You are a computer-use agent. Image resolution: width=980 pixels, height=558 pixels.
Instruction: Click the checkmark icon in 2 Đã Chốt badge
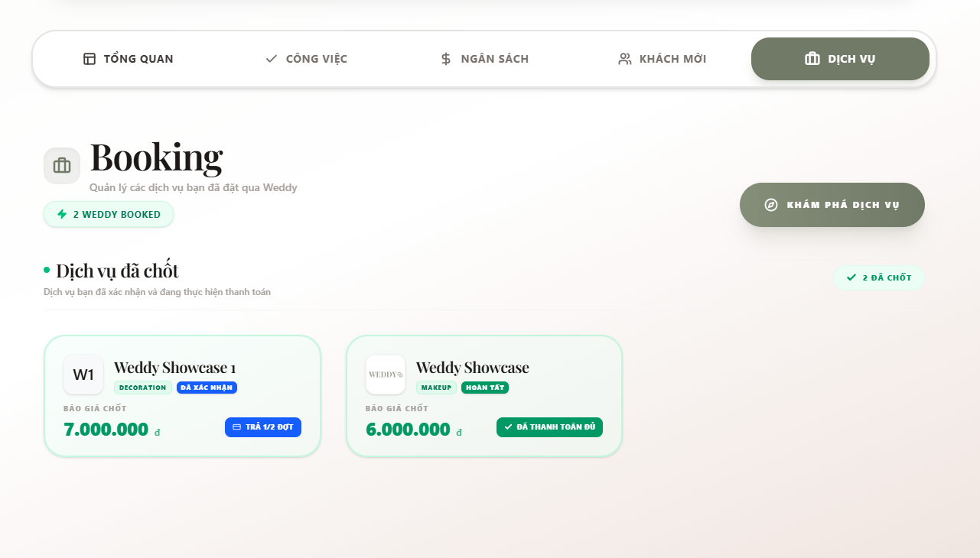click(x=851, y=277)
